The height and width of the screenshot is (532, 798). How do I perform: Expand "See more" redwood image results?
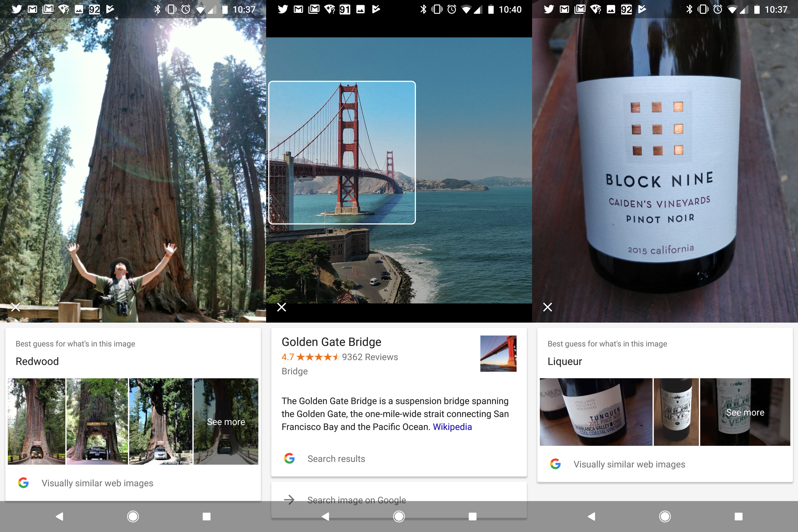point(226,421)
